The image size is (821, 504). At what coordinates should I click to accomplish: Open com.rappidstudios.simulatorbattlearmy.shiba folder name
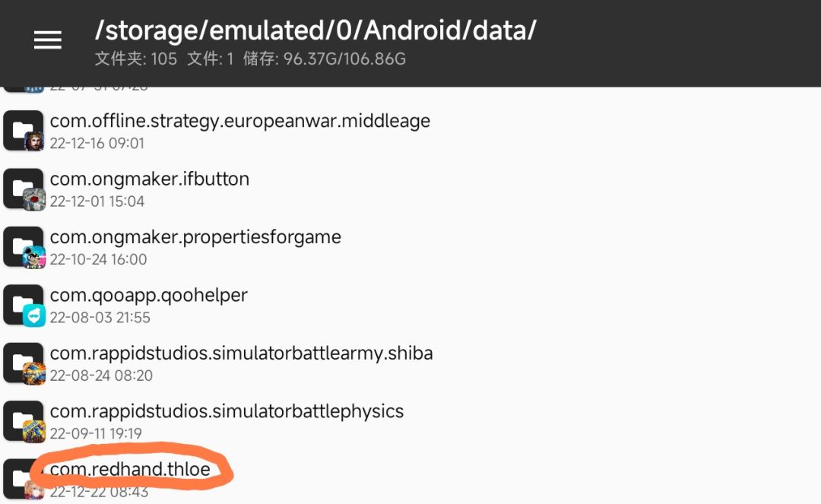coord(241,353)
